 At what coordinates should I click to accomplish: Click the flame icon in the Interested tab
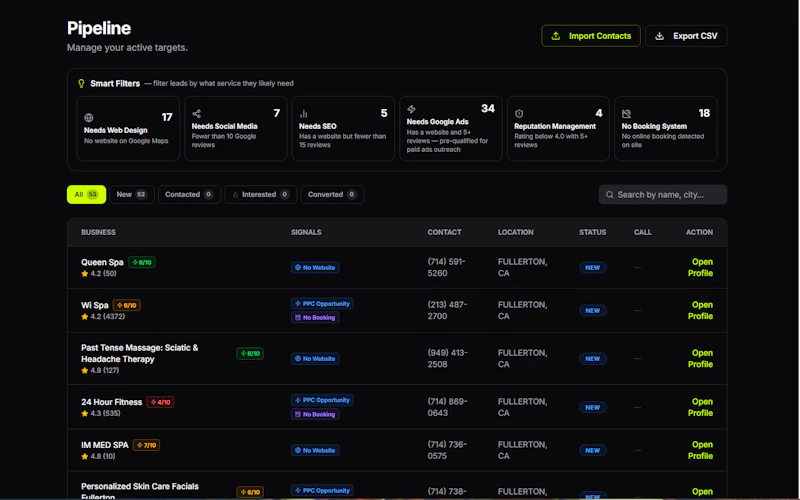pos(235,194)
